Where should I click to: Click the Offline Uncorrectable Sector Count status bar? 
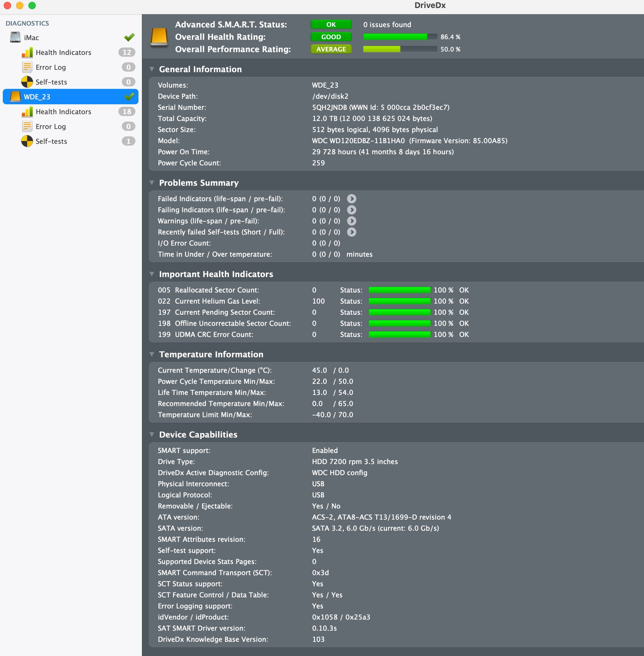point(399,323)
